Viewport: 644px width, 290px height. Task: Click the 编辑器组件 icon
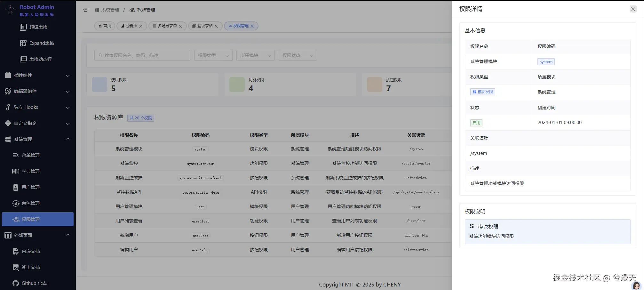(8, 91)
